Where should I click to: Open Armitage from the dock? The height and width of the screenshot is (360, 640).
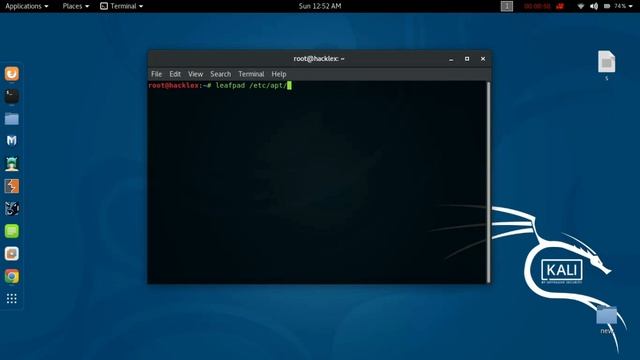[x=11, y=164]
